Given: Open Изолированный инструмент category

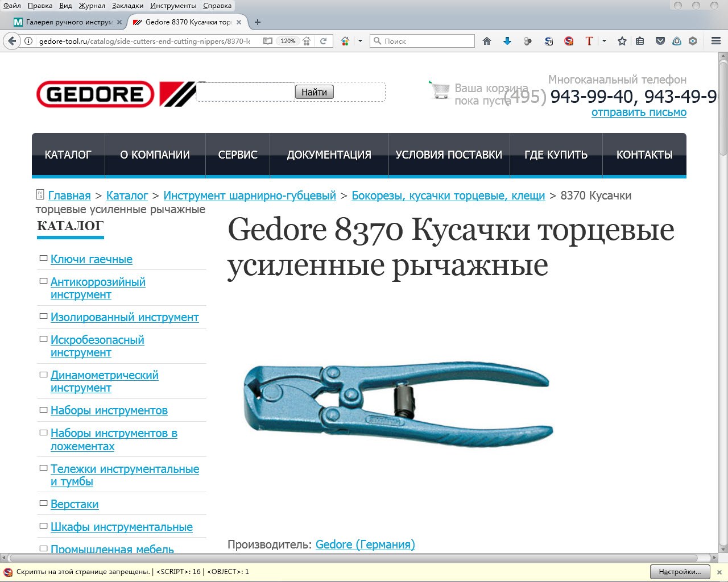Looking at the screenshot, I should pyautogui.click(x=125, y=317).
